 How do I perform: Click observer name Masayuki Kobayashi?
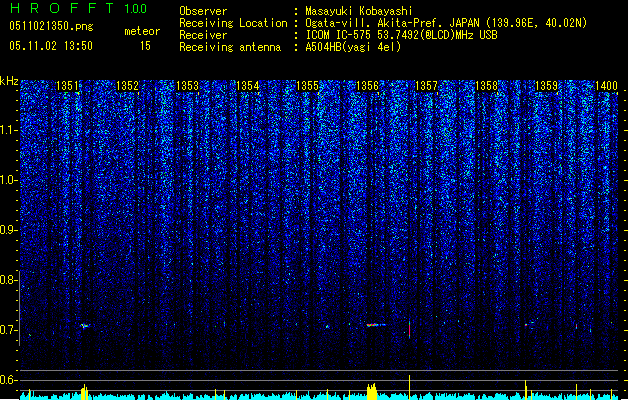point(359,11)
